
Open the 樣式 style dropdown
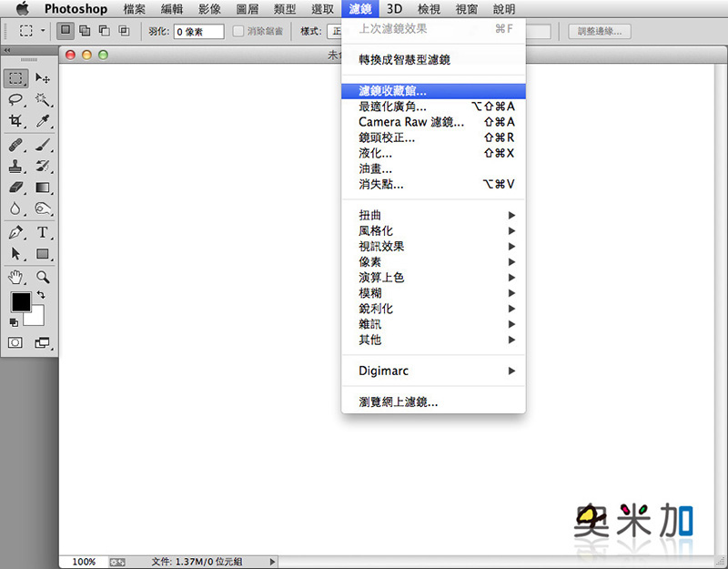click(x=334, y=31)
